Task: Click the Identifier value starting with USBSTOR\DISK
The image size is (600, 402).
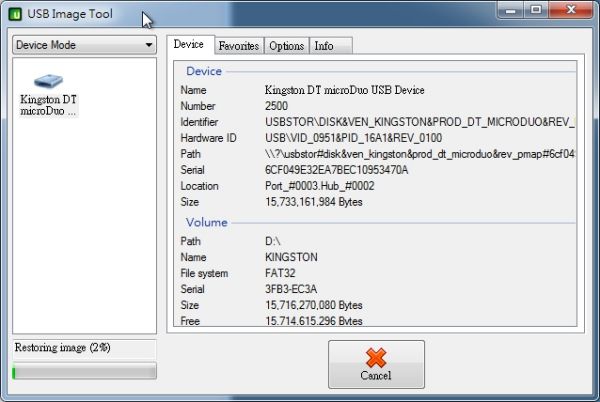Action: (x=420, y=122)
